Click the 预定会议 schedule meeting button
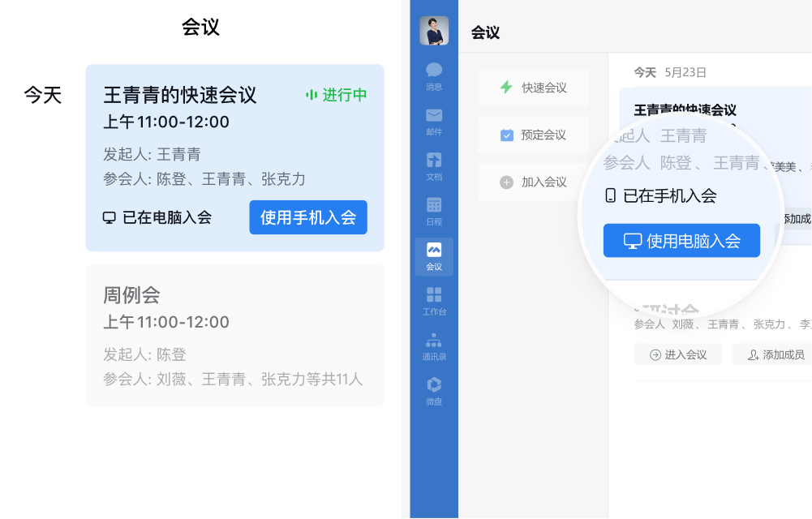 coord(534,135)
